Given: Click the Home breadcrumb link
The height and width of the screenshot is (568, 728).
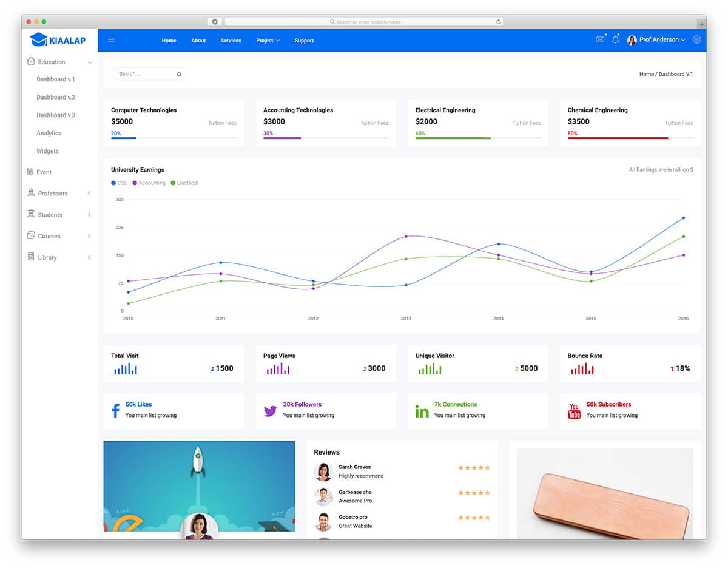Looking at the screenshot, I should pos(646,73).
